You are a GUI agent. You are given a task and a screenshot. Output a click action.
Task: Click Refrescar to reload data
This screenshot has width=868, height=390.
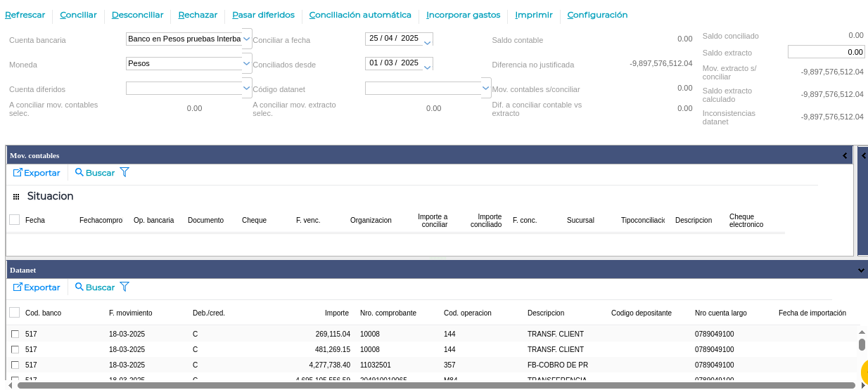point(25,15)
